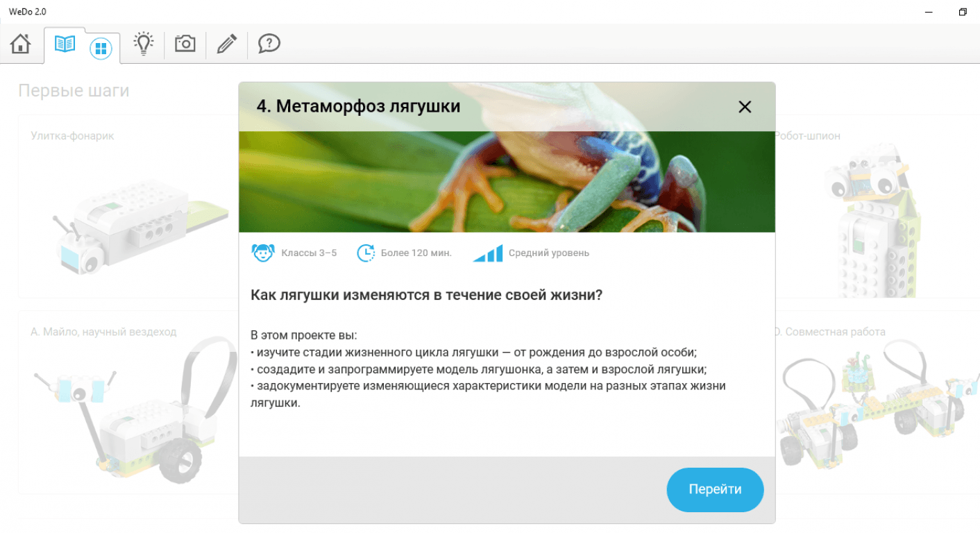Open the help speech bubble icon
This screenshot has height=533, width=980.
[269, 44]
